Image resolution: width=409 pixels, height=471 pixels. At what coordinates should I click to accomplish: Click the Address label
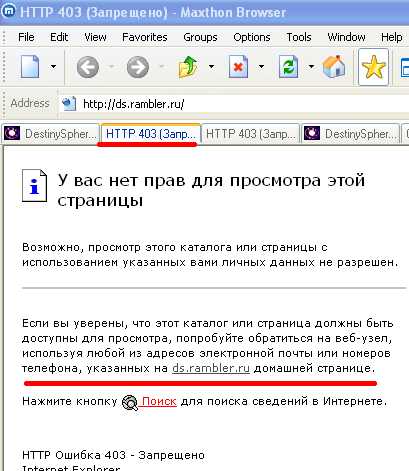click(x=30, y=103)
